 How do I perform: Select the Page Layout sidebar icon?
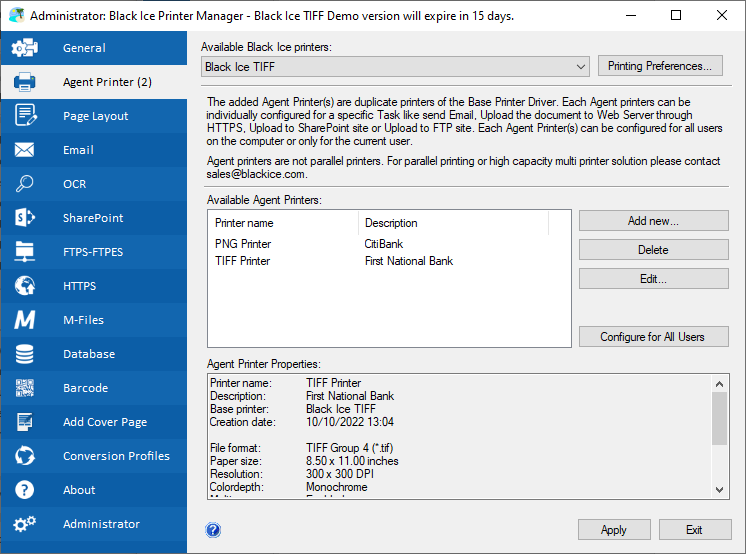pyautogui.click(x=25, y=116)
